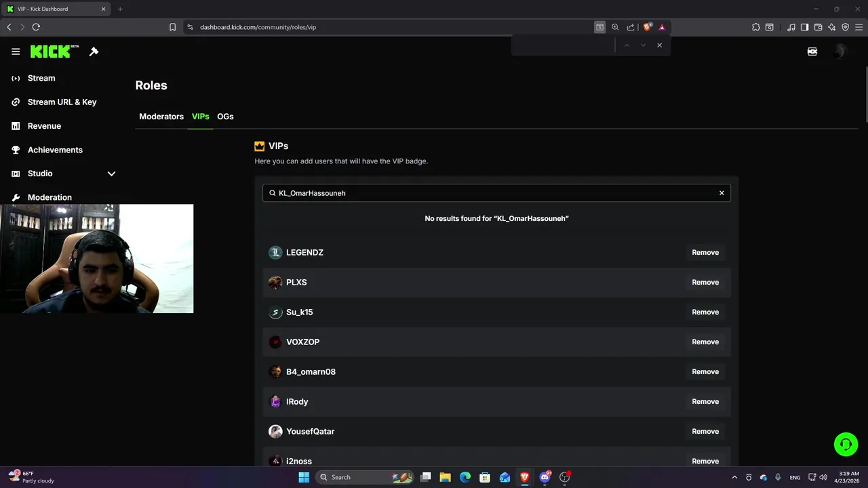Click find-in-page next result arrow
The height and width of the screenshot is (488, 868).
pyautogui.click(x=643, y=45)
